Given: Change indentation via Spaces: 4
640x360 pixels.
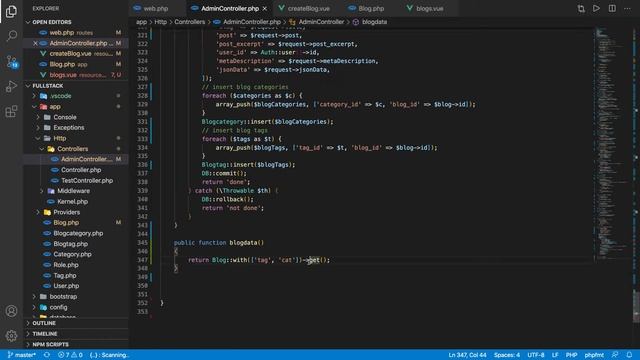Looking at the screenshot, I should point(507,355).
